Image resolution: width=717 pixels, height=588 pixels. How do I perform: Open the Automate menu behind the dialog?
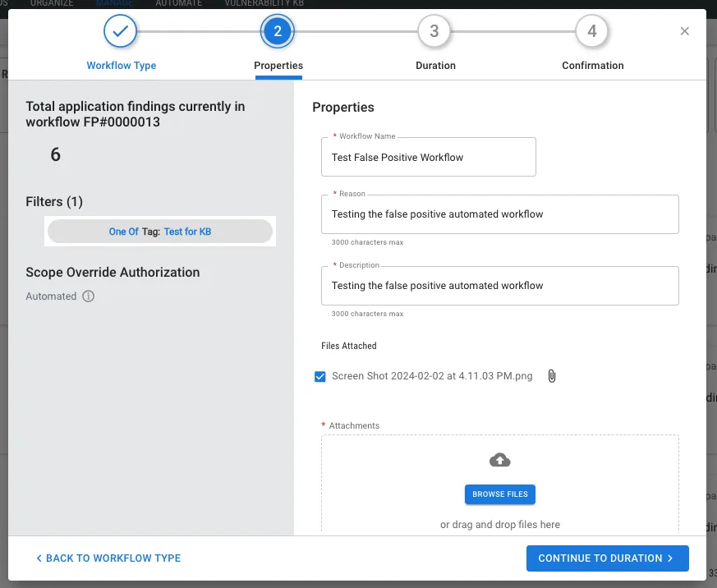click(x=179, y=3)
